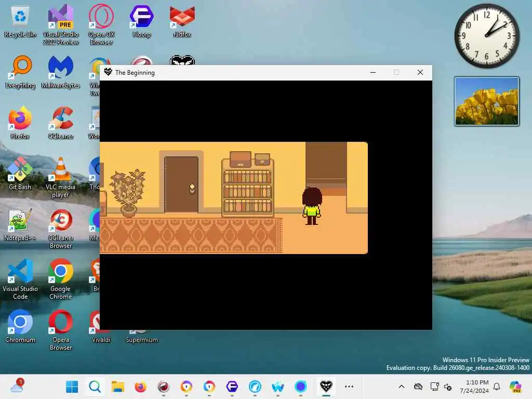This screenshot has height=399, width=532.
Task: Click the brown door in the game
Action: [x=181, y=184]
